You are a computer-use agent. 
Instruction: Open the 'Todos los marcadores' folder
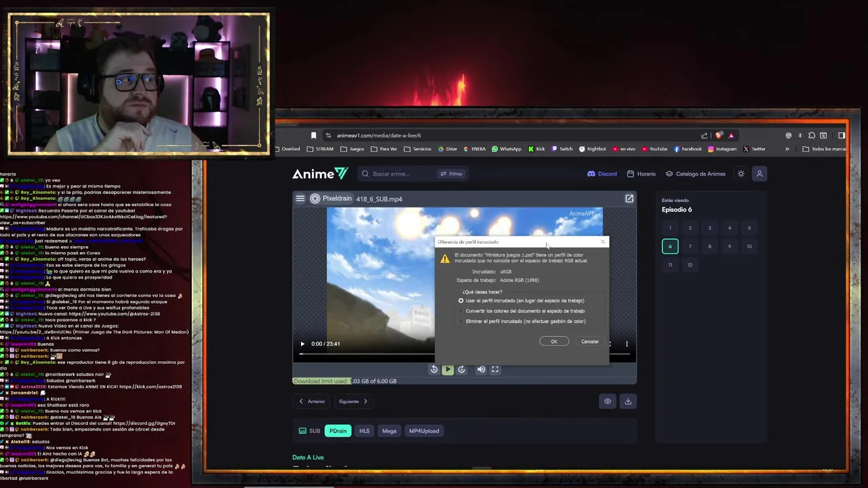[x=824, y=149]
